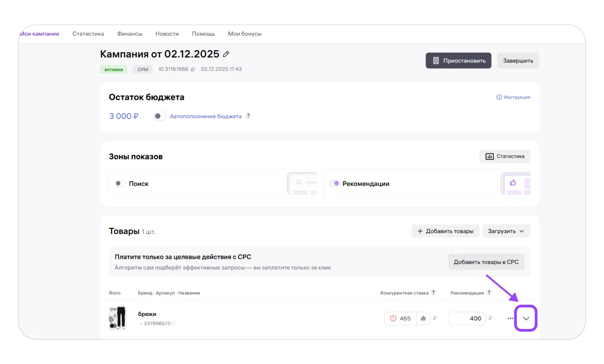Go to the Финансы menu item
This screenshot has height=364, width=604.
click(129, 34)
